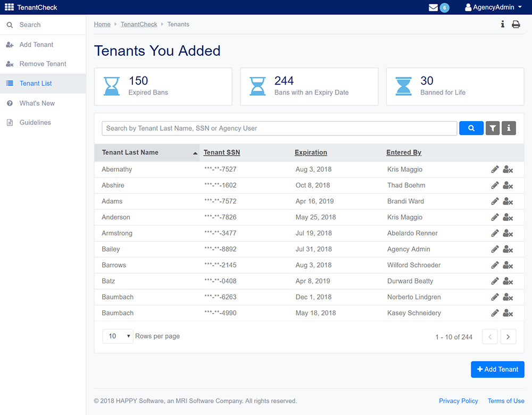532x415 pixels.
Task: Open the messages envelope icon
Action: [434, 7]
